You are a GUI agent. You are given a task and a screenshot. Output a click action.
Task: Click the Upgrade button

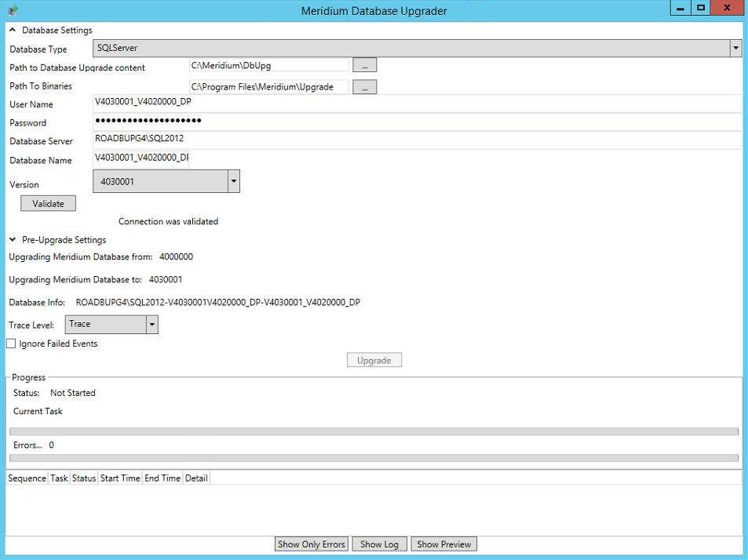pyautogui.click(x=374, y=360)
